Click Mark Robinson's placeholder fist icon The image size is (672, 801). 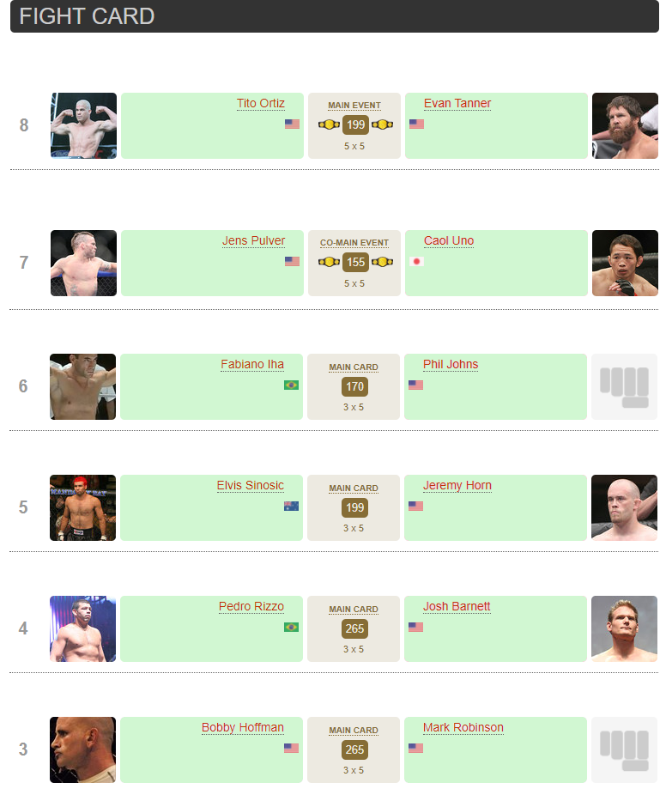coord(624,749)
